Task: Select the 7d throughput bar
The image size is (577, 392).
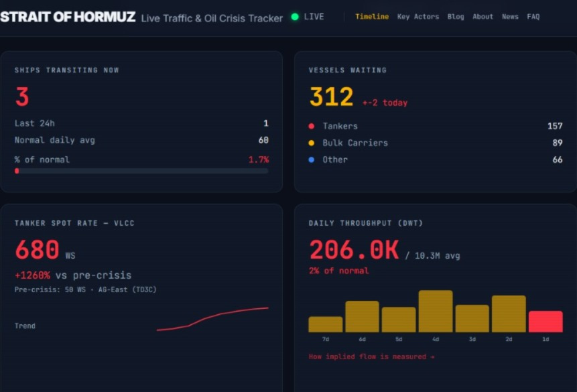Action: click(325, 324)
